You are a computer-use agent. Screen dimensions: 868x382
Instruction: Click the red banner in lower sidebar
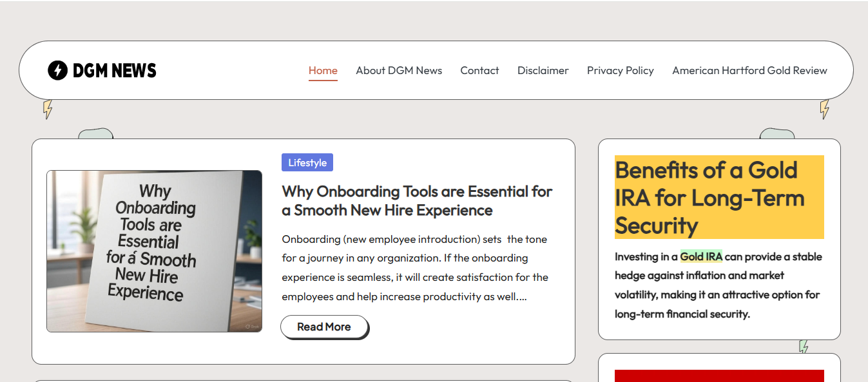[719, 376]
